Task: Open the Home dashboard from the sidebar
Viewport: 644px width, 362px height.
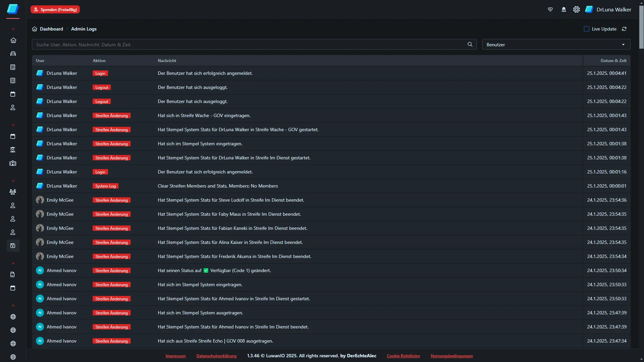Action: (13, 40)
